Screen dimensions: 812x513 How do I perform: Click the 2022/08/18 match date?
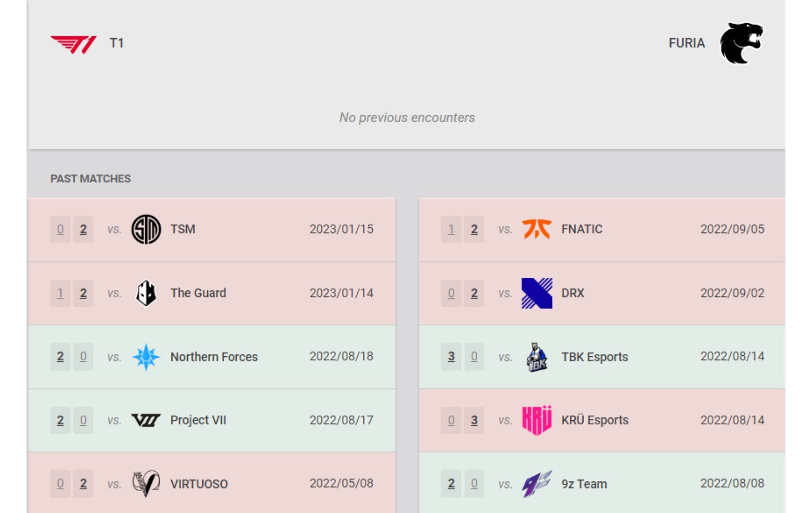pos(341,356)
